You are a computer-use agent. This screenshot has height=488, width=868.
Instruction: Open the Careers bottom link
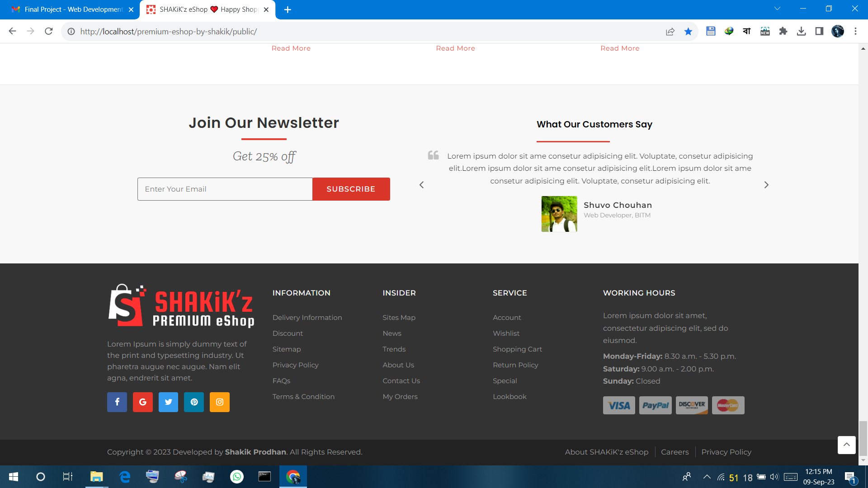675,452
